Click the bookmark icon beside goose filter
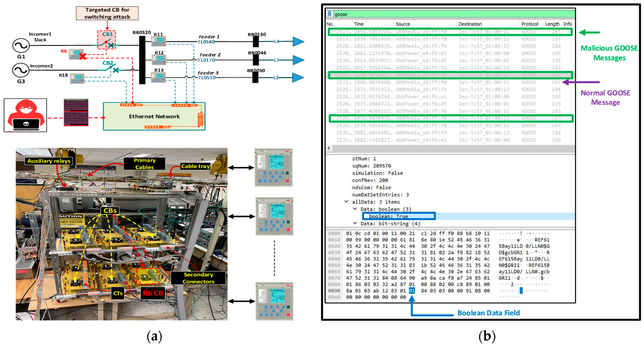The width and height of the screenshot is (644, 347). click(330, 14)
